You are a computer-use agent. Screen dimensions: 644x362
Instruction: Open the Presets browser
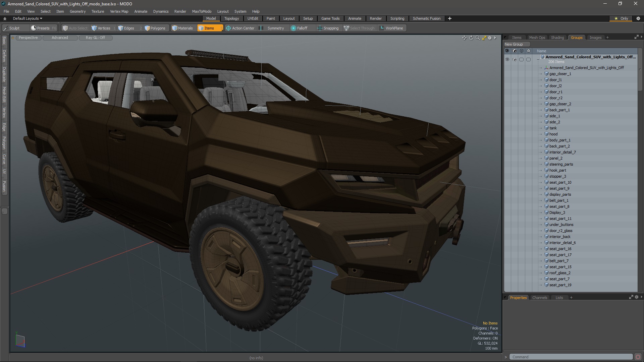pos(43,28)
